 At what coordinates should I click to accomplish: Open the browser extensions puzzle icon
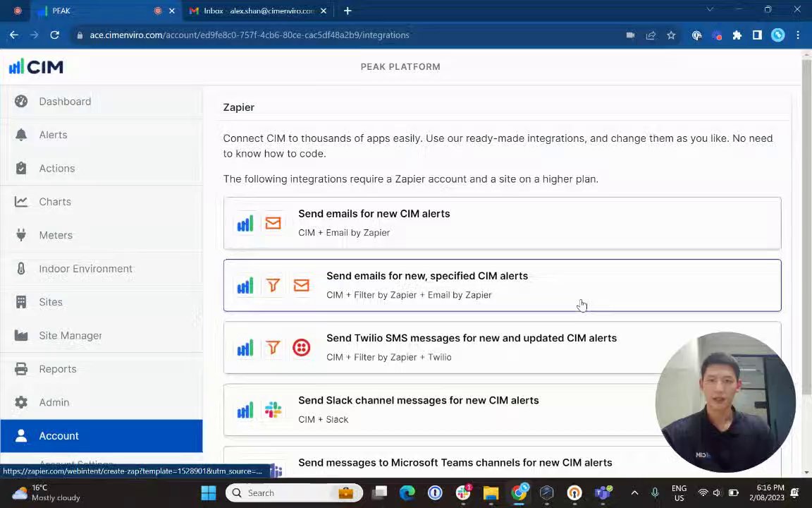tap(737, 35)
